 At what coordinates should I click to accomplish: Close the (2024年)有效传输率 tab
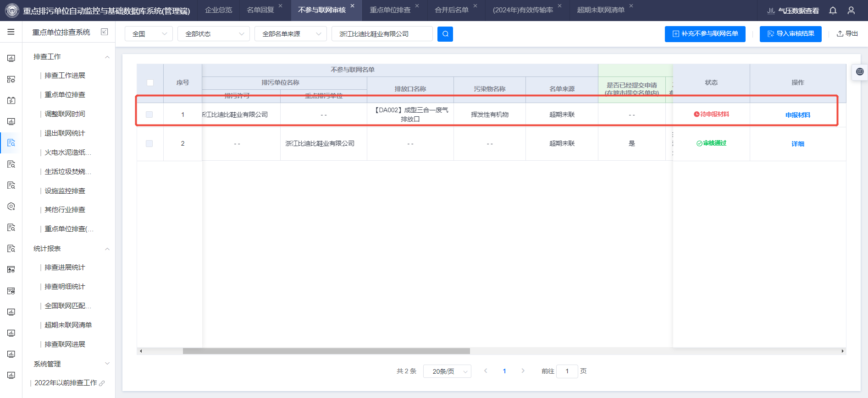click(560, 6)
